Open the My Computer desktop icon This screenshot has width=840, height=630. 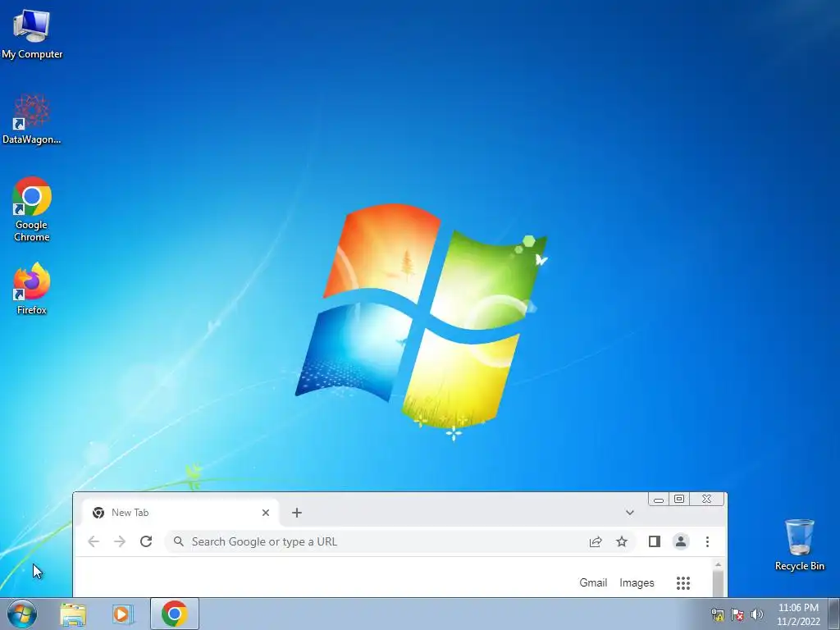pos(32,34)
